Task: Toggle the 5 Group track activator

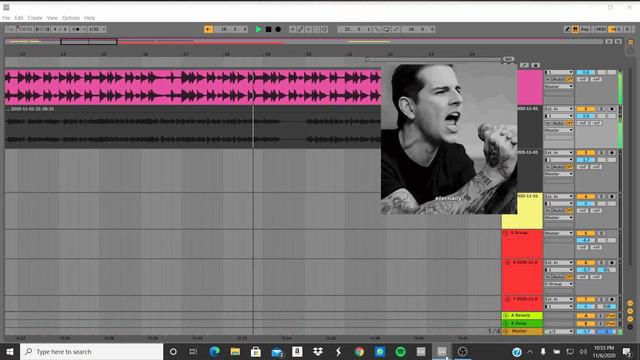Action: [x=586, y=233]
